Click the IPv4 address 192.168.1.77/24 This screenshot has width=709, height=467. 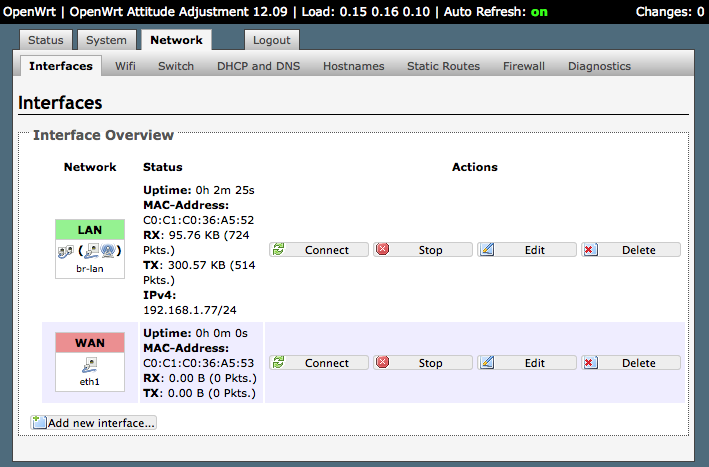[x=190, y=310]
